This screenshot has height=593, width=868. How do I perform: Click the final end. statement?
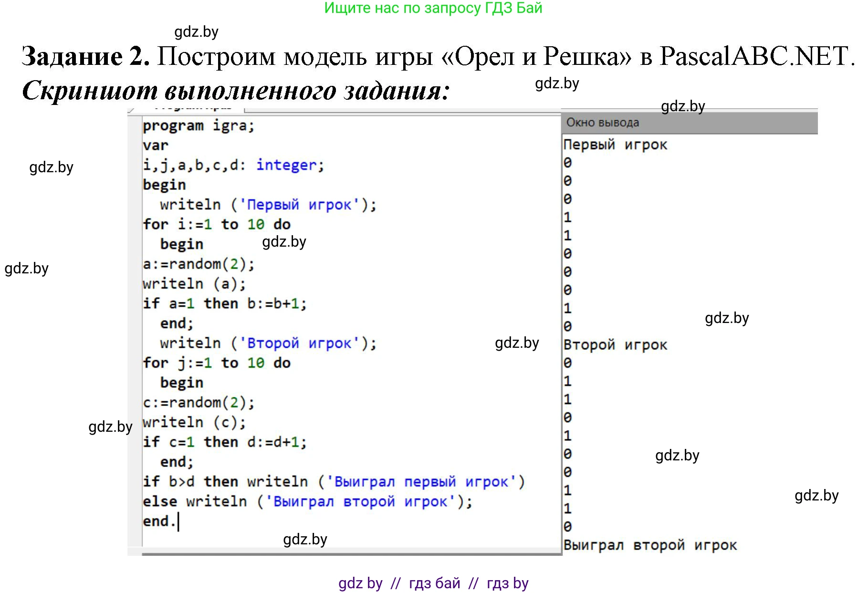coord(158,521)
